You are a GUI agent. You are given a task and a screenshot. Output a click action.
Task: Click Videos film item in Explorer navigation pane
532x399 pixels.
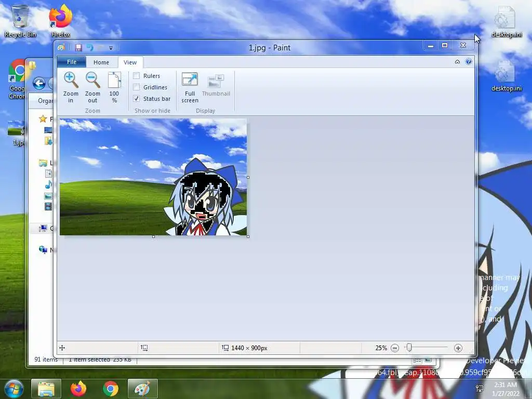[x=48, y=206]
